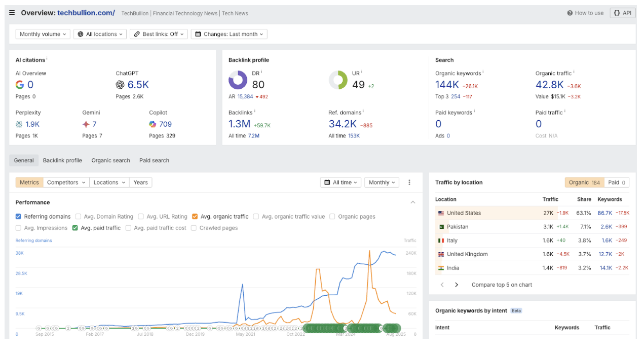
Task: Open the Monthly interval dropdown
Action: [382, 183]
